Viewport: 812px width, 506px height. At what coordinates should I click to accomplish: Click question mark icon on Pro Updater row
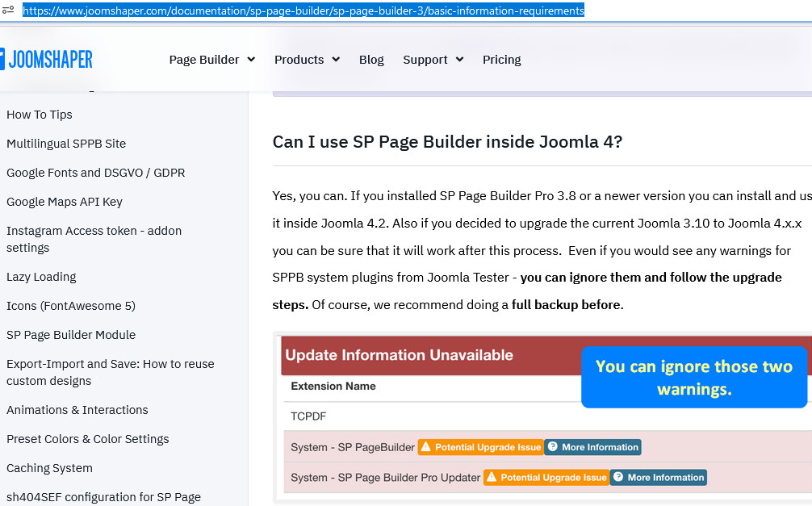pyautogui.click(x=618, y=478)
